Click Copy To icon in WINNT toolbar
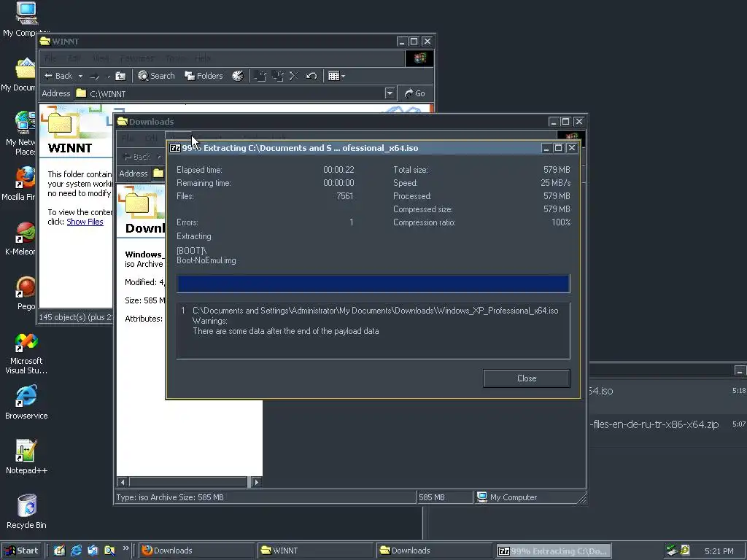Viewport: 747px width, 560px height. coord(278,76)
